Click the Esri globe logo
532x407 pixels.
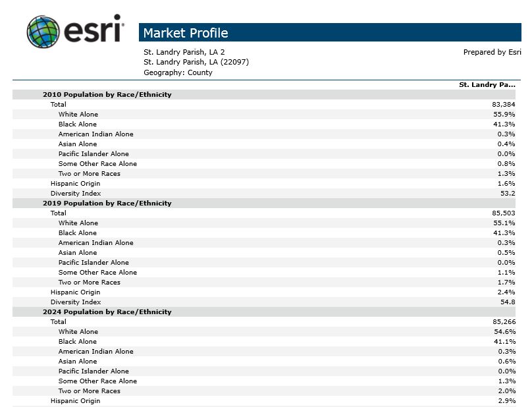pos(43,32)
